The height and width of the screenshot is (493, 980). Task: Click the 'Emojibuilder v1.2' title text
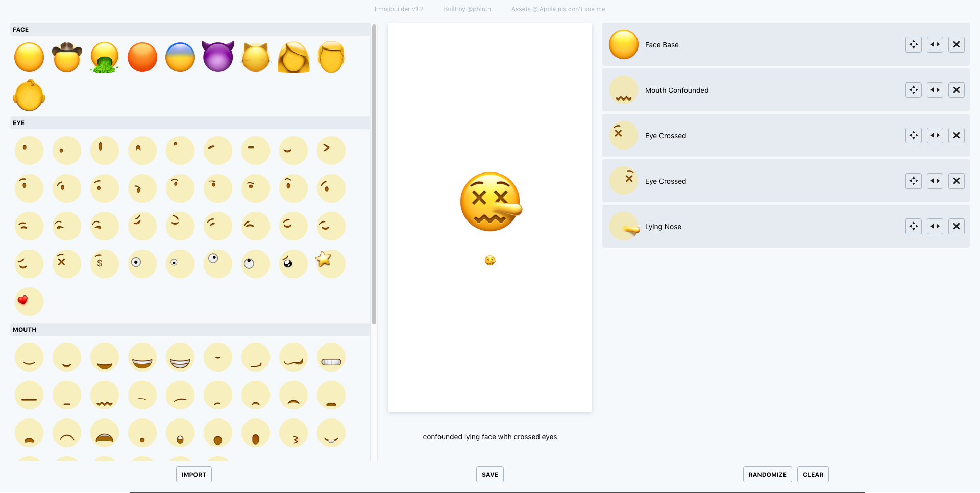point(399,9)
